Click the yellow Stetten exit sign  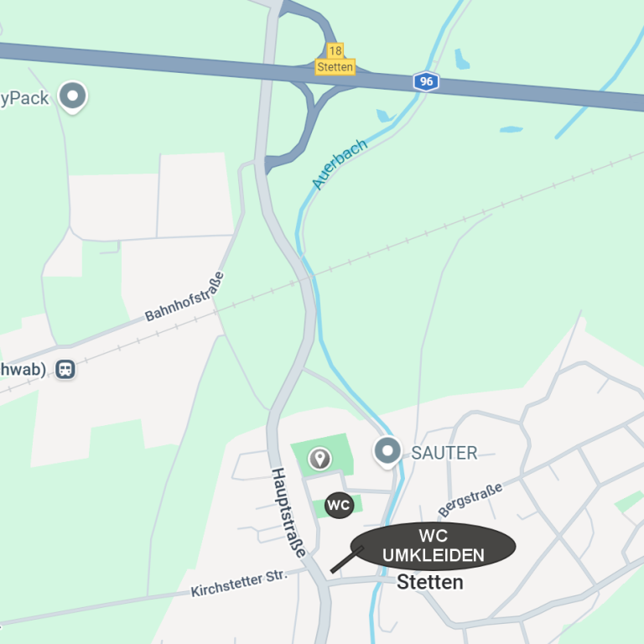tap(335, 67)
